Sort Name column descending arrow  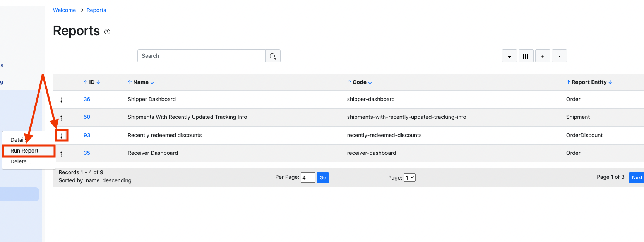(152, 82)
